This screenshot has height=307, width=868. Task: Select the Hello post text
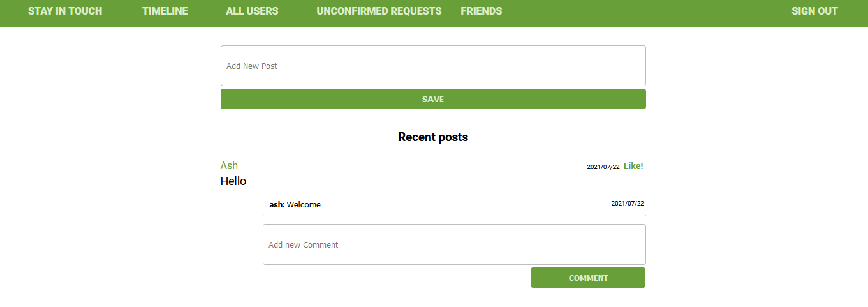pos(233,181)
